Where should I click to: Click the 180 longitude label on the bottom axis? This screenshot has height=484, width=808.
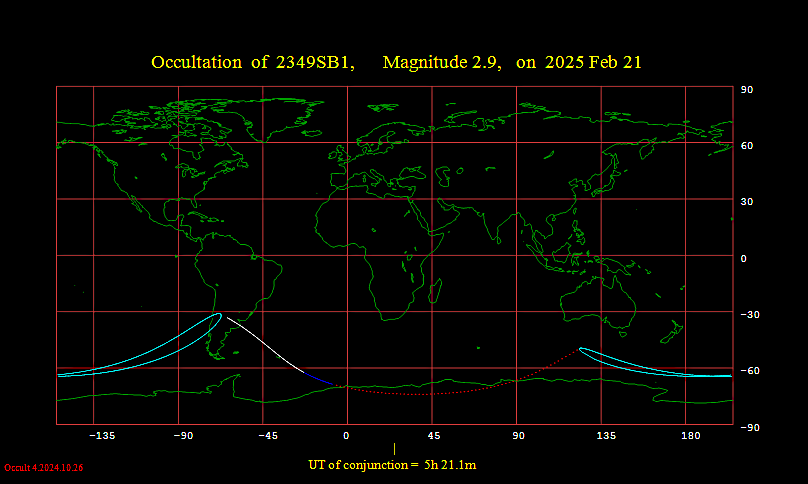tap(689, 436)
